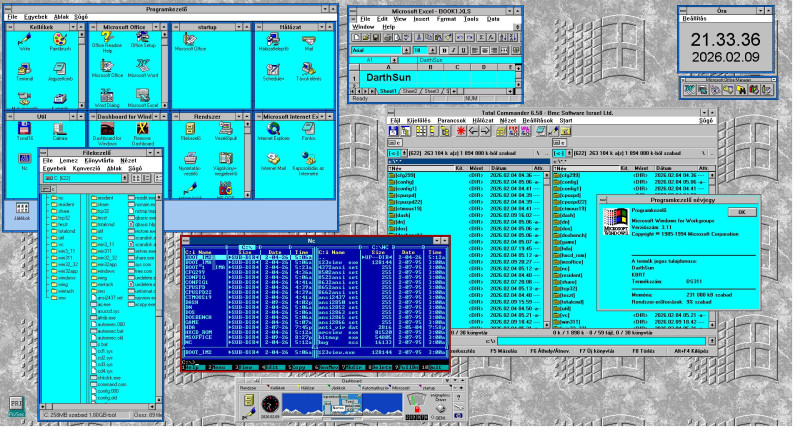Select Dashboard for Windows program icon
The image size is (800, 434).
(x=107, y=134)
